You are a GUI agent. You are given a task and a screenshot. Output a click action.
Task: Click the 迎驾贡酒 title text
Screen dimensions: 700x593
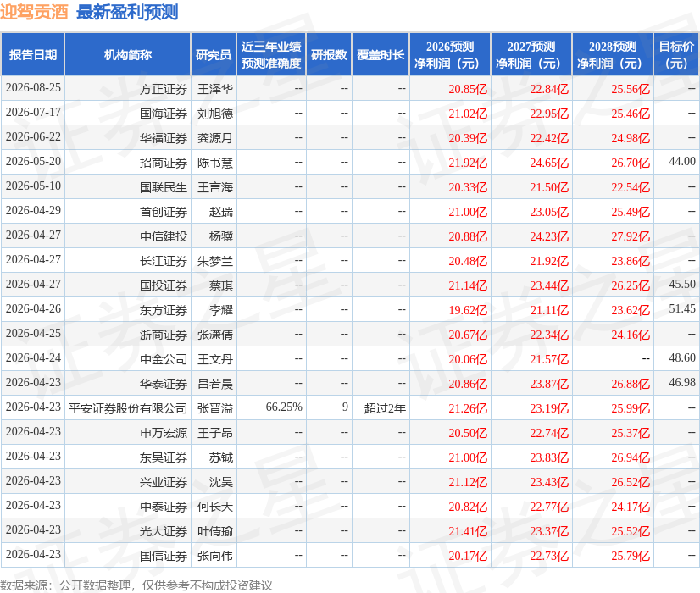[34, 13]
